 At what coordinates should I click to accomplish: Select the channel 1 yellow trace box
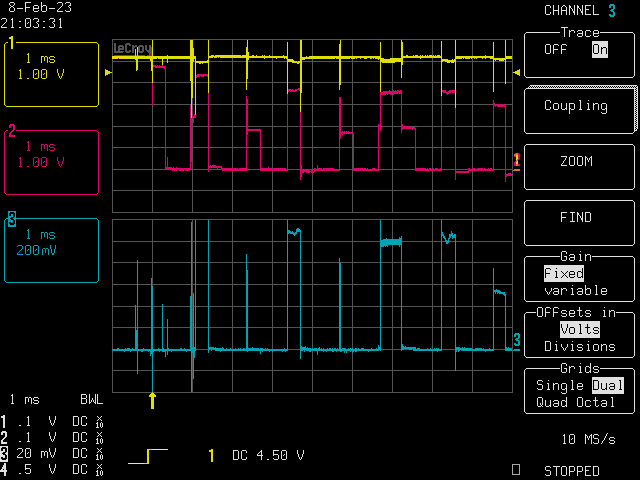(52, 74)
